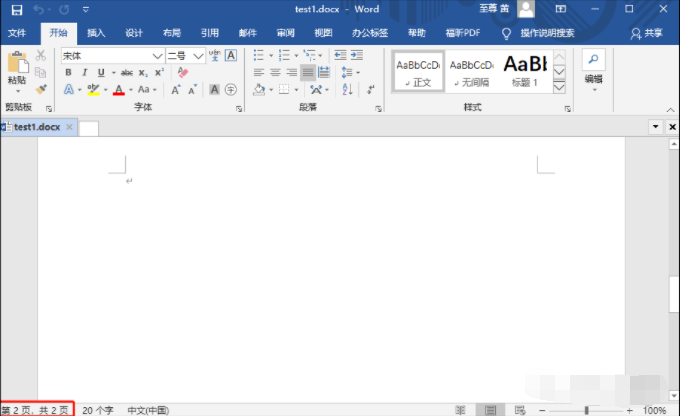Open the Borders dropdown

[x=296, y=90]
